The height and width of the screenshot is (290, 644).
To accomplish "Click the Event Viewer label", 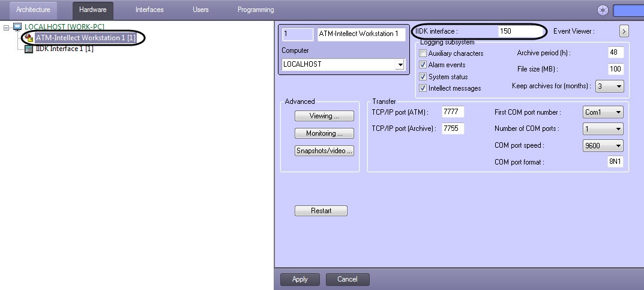I will [x=574, y=31].
